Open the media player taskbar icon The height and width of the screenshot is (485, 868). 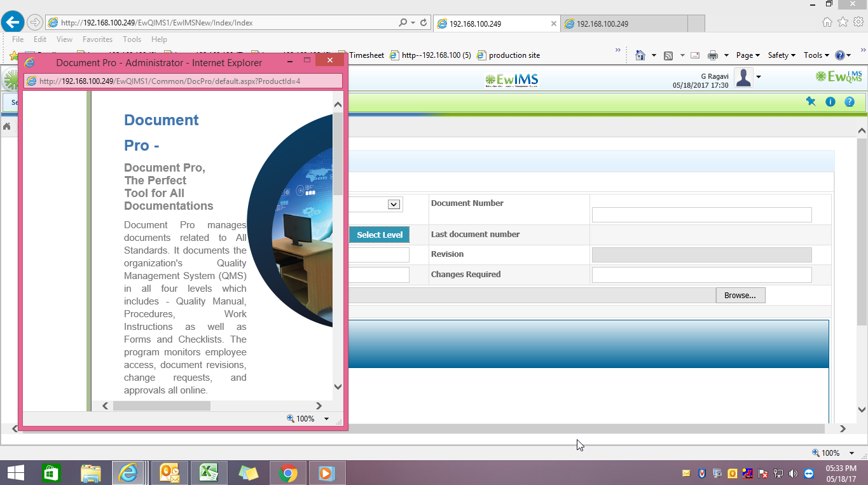click(x=327, y=473)
